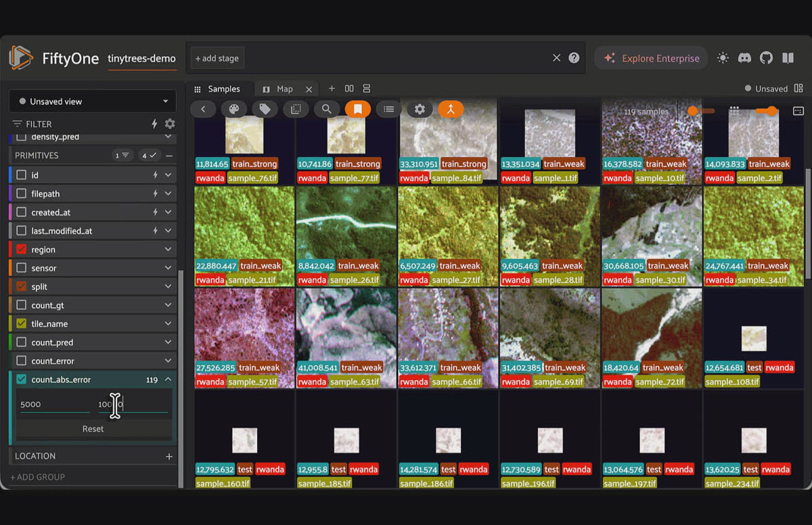812x525 pixels.
Task: Expand the count_pred field filter
Action: click(x=168, y=342)
